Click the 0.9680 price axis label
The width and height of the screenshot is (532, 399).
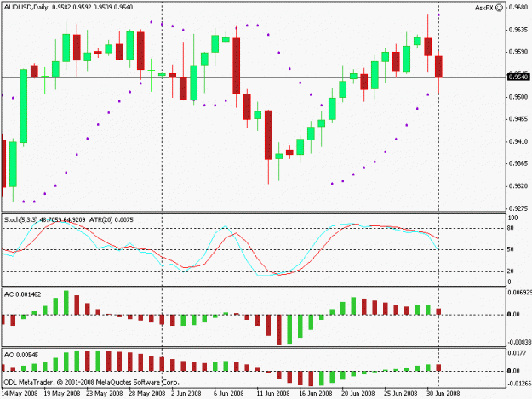(x=518, y=7)
